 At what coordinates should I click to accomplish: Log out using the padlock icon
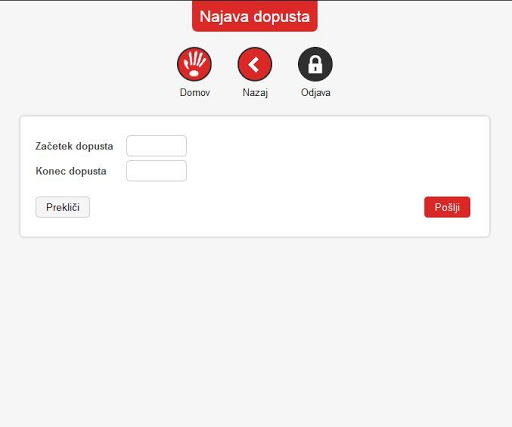[x=315, y=64]
